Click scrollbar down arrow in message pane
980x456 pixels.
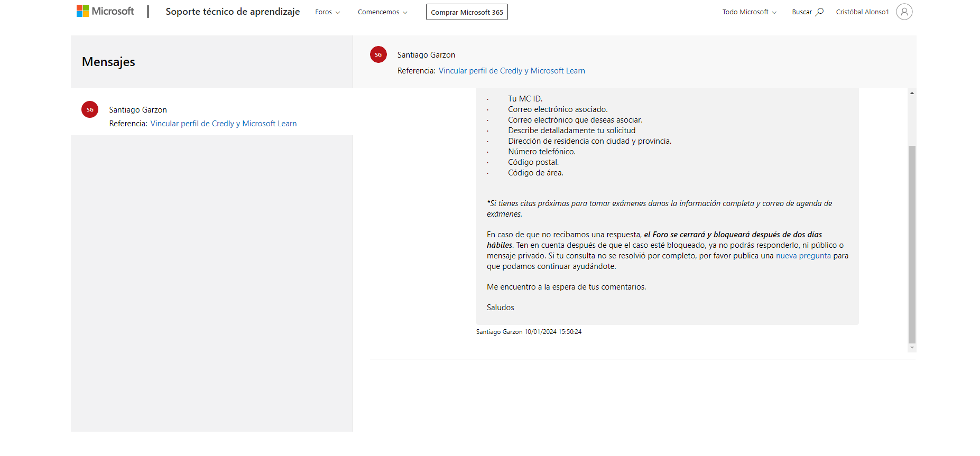[x=912, y=348]
